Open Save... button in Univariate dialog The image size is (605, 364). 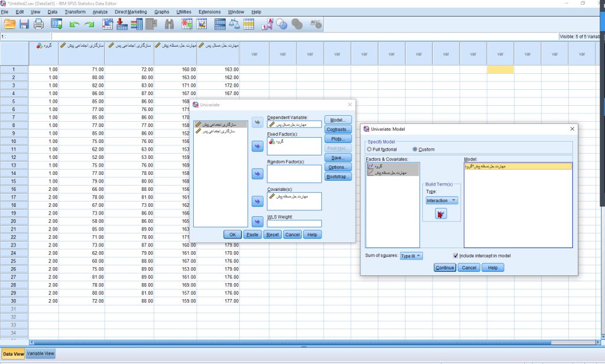point(338,158)
